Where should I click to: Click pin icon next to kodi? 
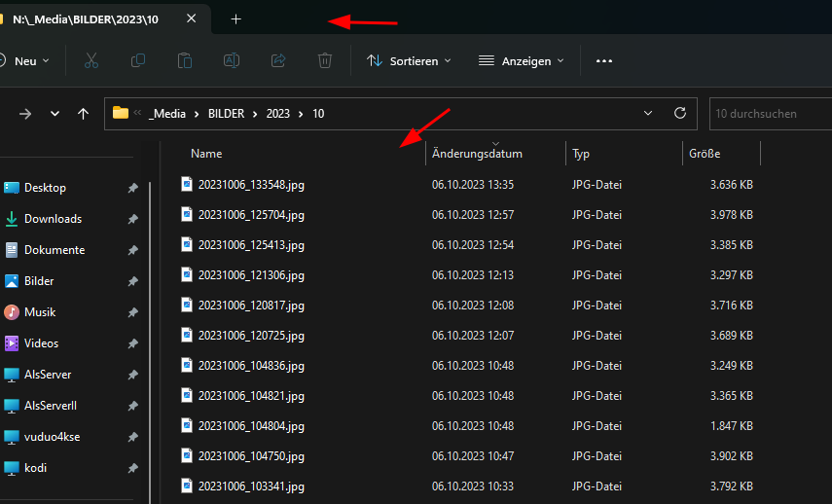(x=132, y=468)
